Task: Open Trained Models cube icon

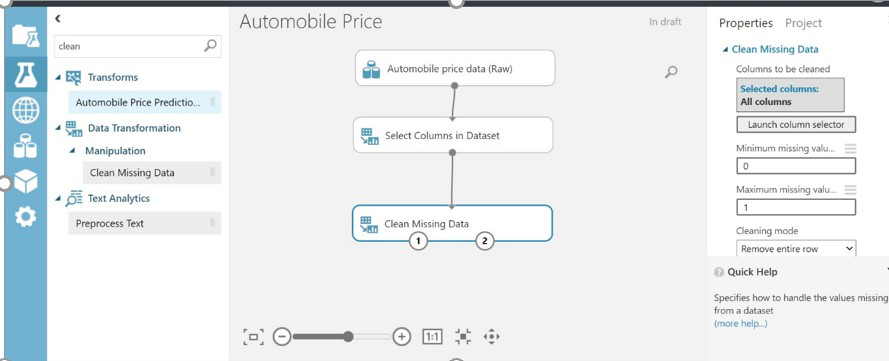Action: (x=26, y=181)
